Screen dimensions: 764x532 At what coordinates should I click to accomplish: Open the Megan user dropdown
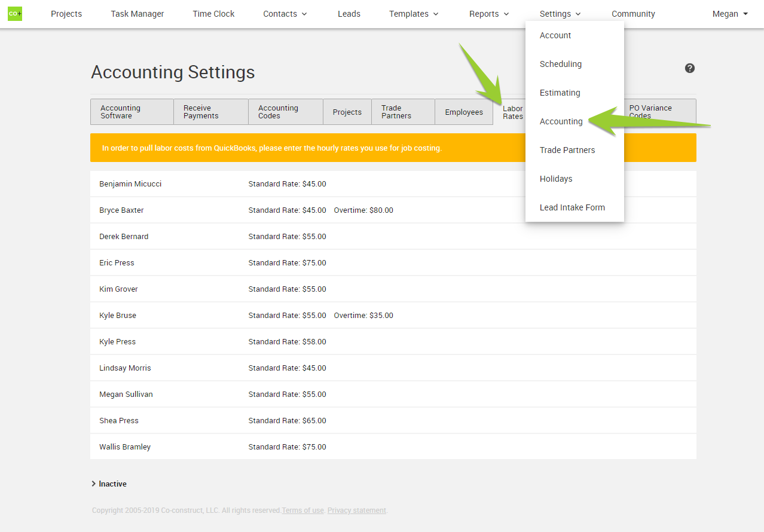pyautogui.click(x=730, y=14)
